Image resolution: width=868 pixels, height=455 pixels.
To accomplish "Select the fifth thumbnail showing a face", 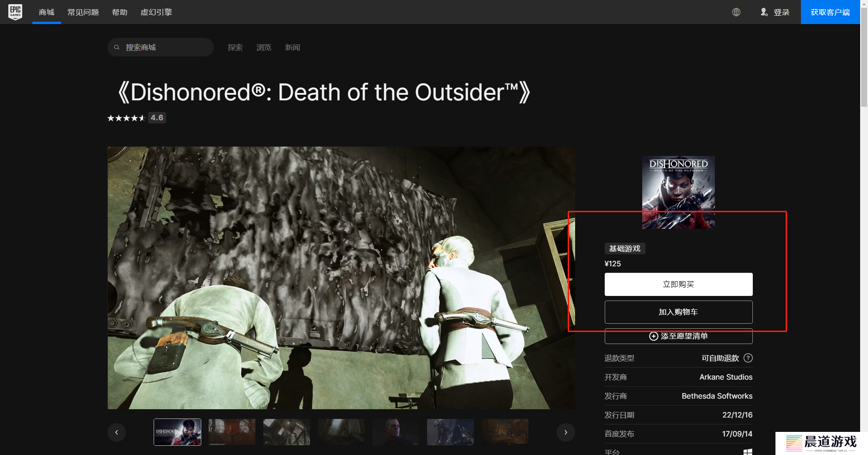I will [x=396, y=432].
